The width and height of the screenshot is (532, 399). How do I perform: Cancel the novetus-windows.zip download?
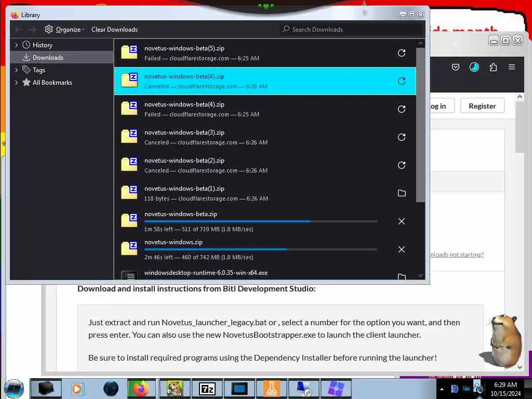[x=402, y=249]
